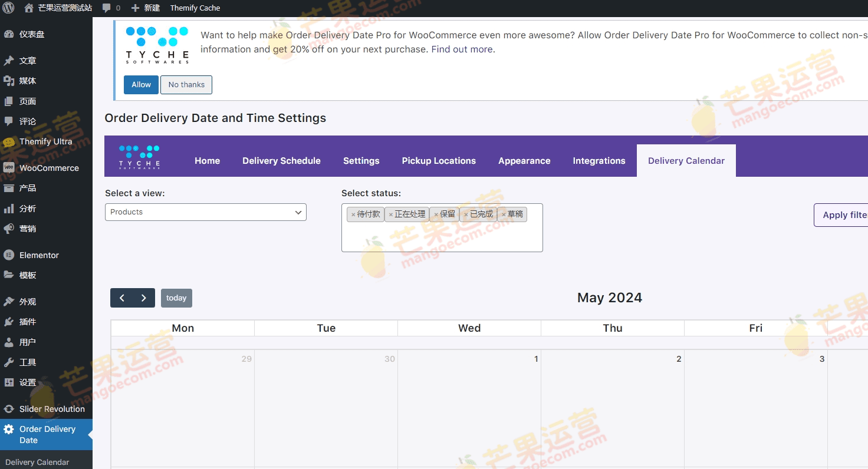Click the today button

[x=176, y=298]
